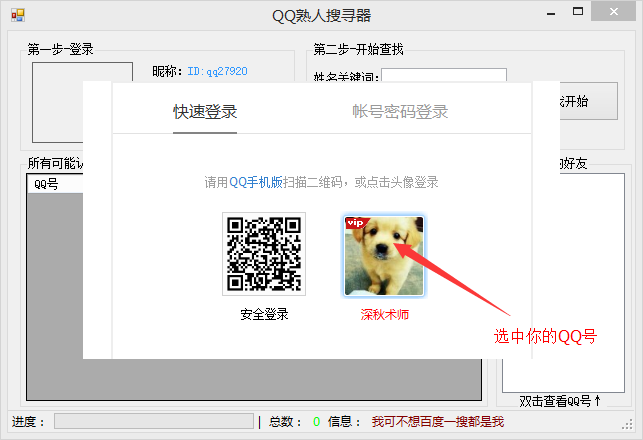Click the 开始 search button
Viewport: 643px width, 440px height.
[x=589, y=101]
